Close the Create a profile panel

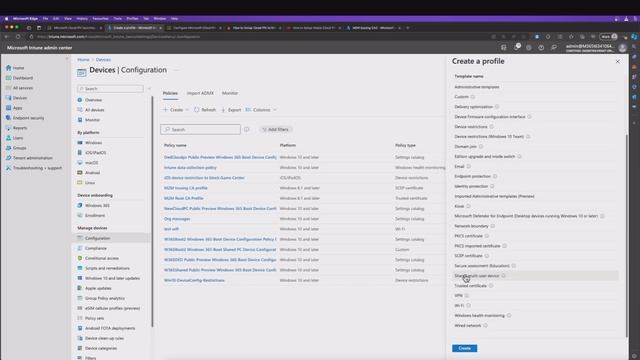(x=618, y=62)
